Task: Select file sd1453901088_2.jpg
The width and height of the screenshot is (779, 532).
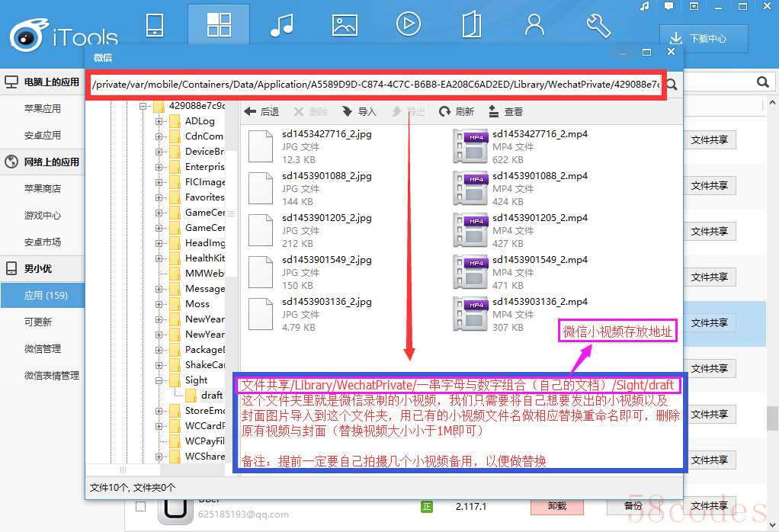Action: tap(310, 188)
